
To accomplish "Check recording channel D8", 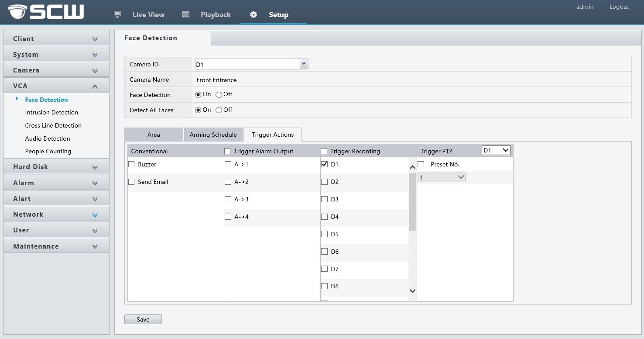I will 324,286.
